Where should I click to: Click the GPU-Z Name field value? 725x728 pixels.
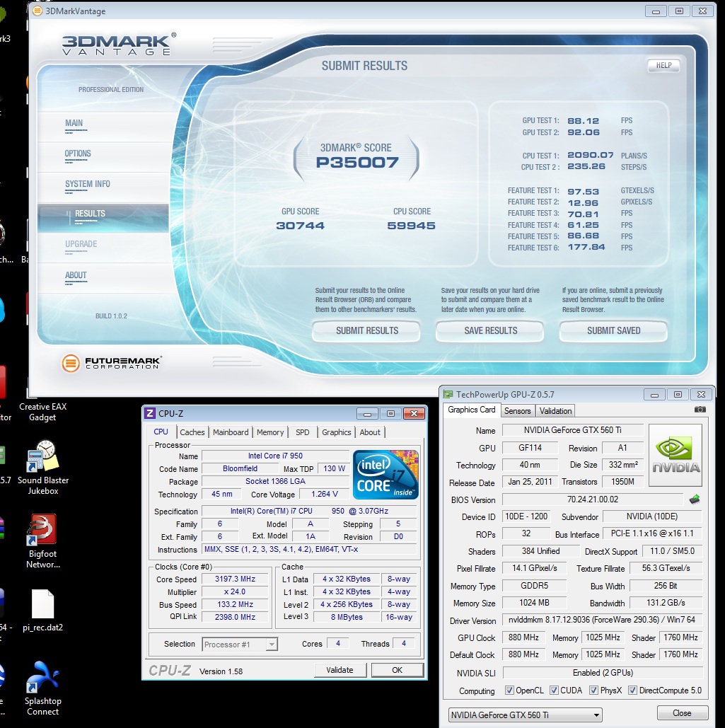[573, 430]
